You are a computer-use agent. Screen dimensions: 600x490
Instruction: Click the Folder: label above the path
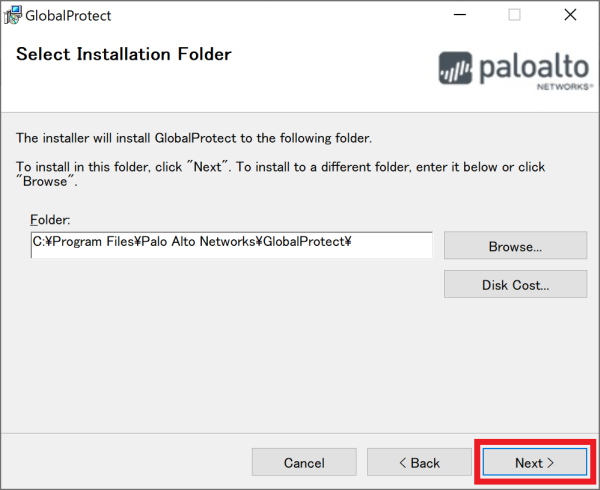coord(51,219)
